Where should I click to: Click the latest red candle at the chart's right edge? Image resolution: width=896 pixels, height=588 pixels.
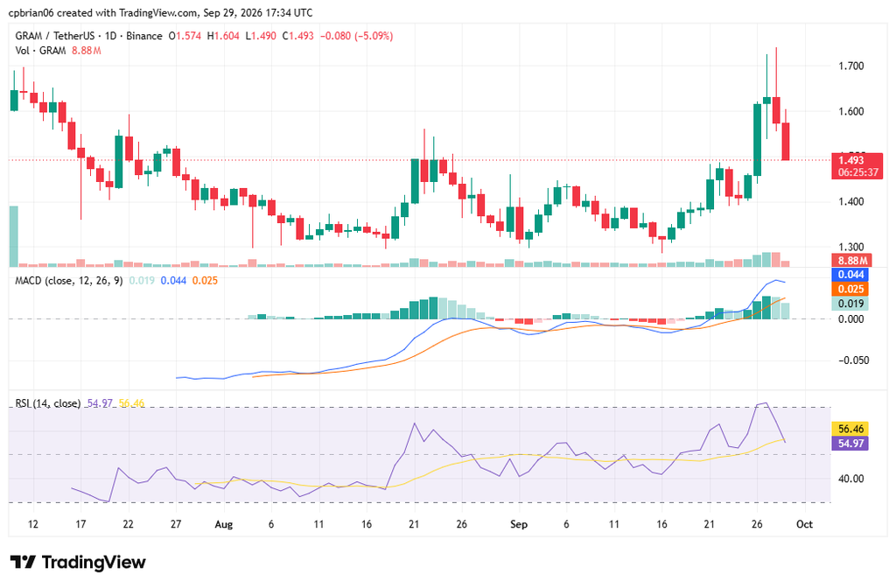click(x=786, y=142)
